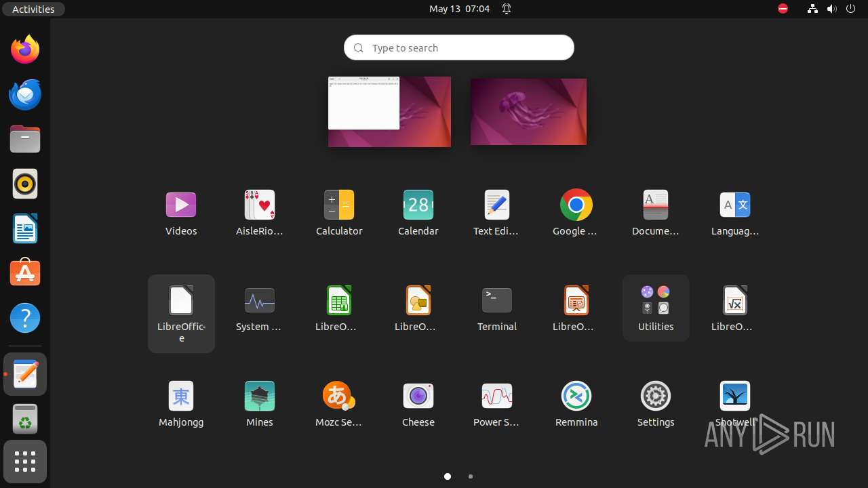Click the red indicator icon in top bar
The width and height of the screenshot is (868, 488).
pos(783,9)
